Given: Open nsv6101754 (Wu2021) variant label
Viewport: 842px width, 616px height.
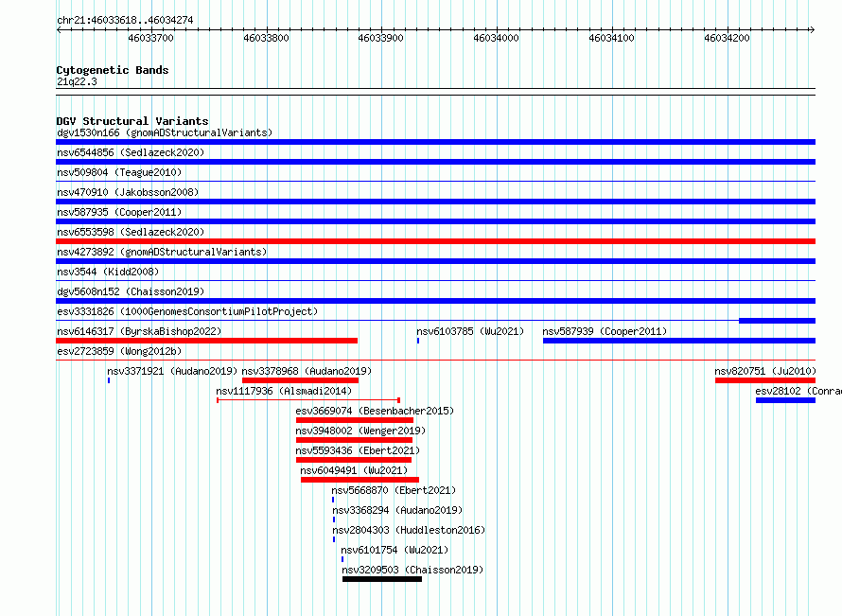Looking at the screenshot, I should point(395,550).
